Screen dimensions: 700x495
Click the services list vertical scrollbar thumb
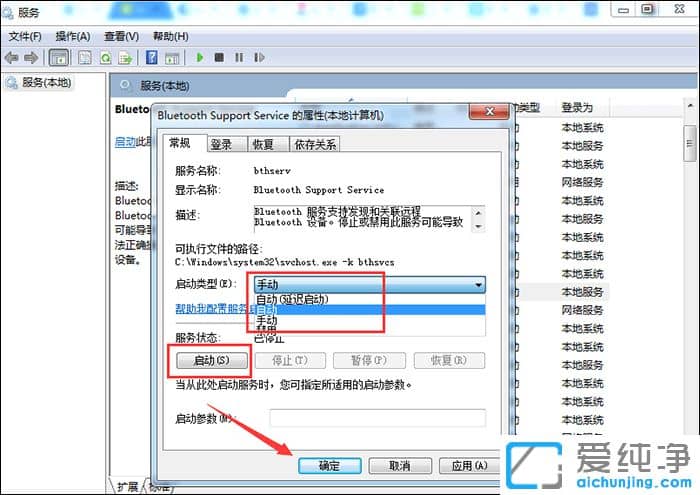pos(690,143)
